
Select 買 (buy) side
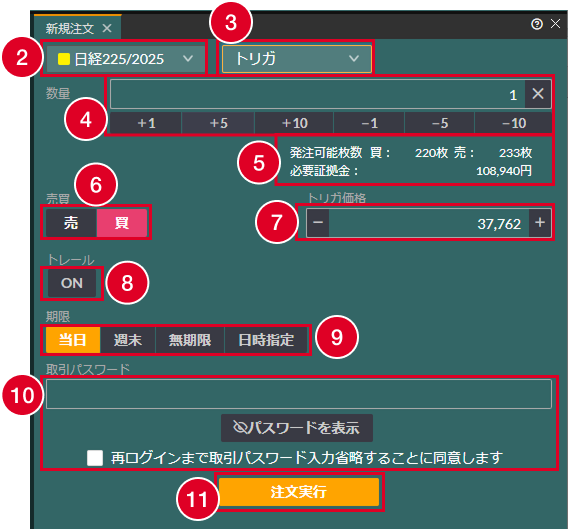pos(122,223)
